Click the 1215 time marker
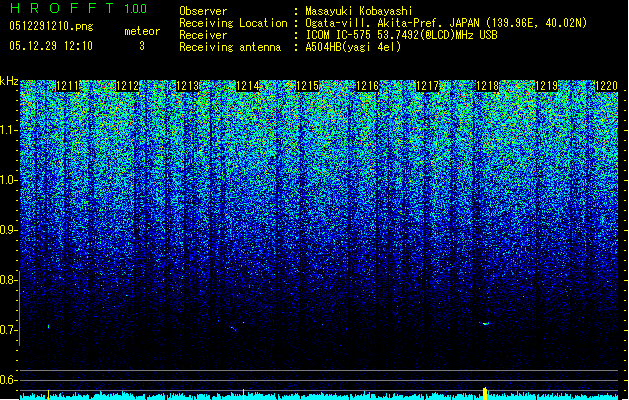 [x=307, y=86]
